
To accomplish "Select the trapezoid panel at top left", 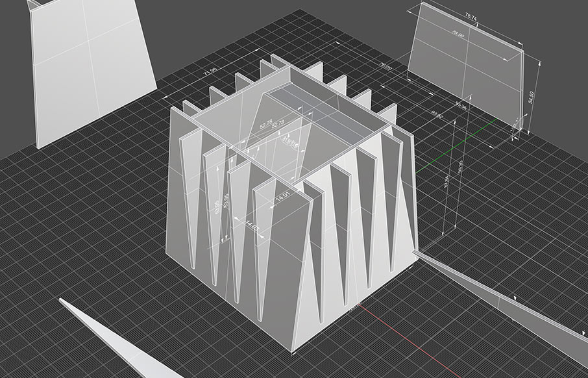I will point(91,71).
